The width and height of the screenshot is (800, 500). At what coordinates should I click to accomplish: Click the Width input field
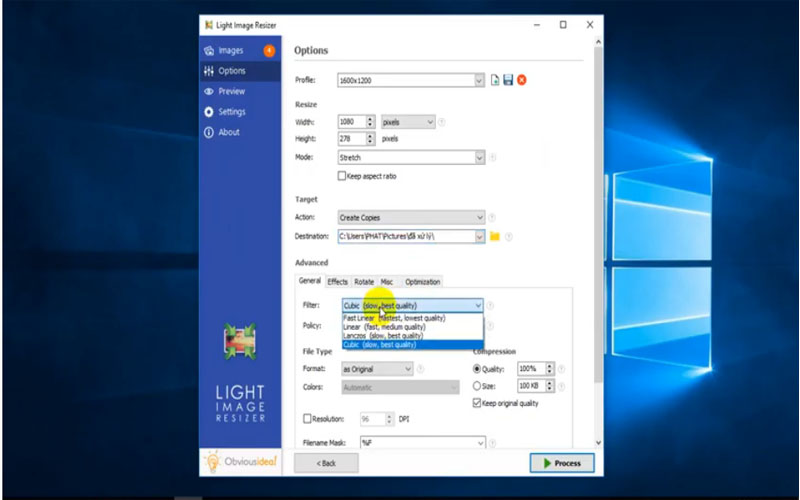(352, 122)
